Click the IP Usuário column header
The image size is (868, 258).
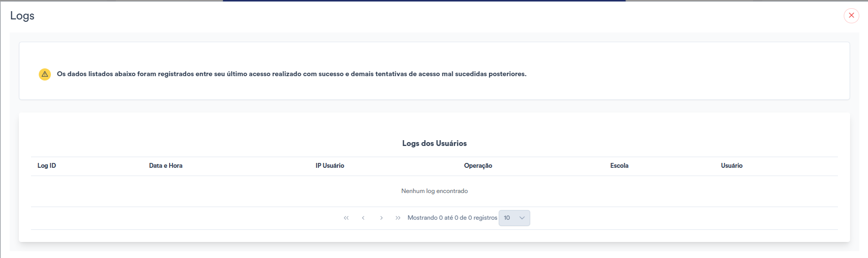point(330,166)
